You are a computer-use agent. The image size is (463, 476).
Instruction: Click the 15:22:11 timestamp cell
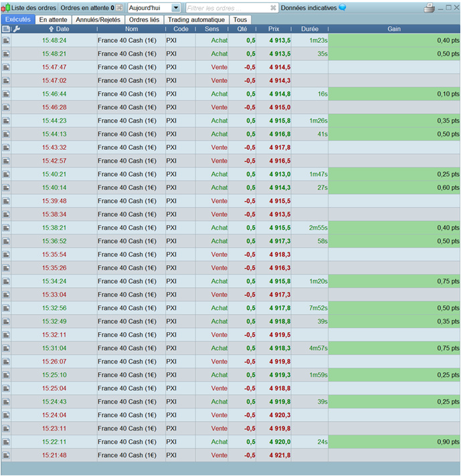54,442
